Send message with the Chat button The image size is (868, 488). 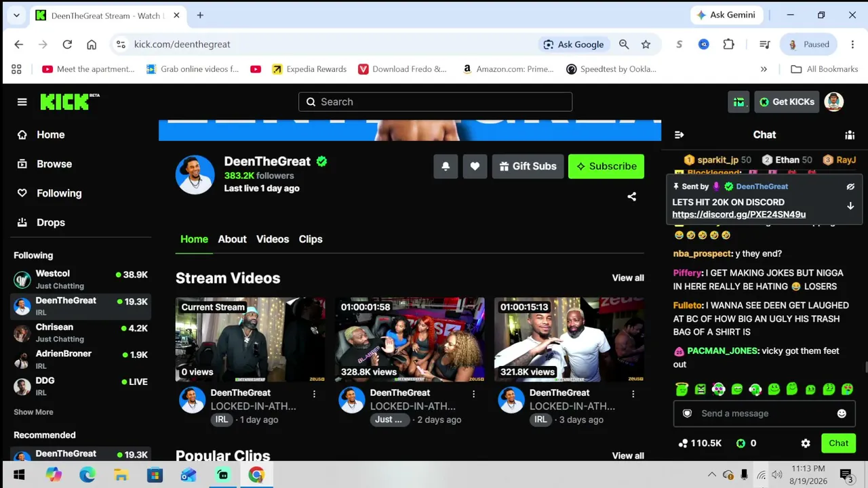[x=838, y=443]
